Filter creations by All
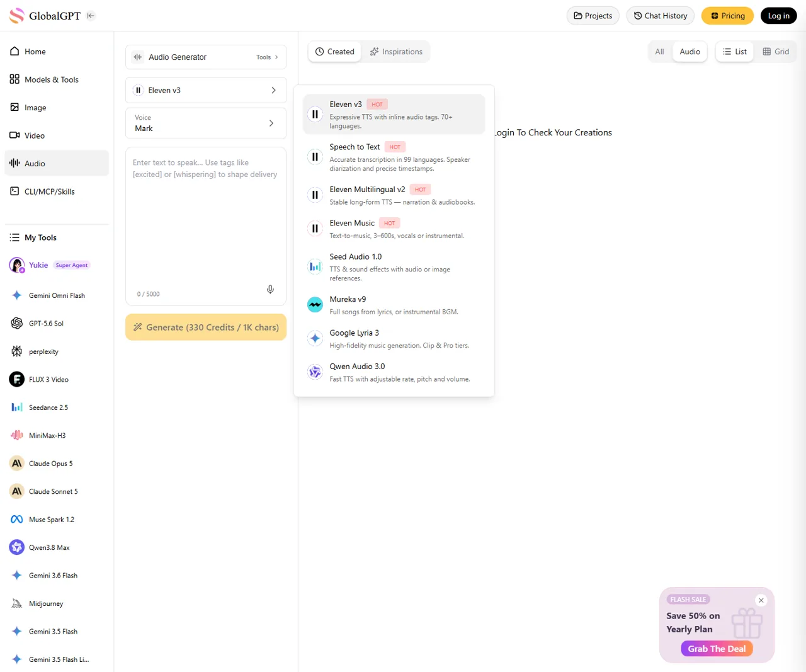The width and height of the screenshot is (806, 672). click(x=659, y=52)
